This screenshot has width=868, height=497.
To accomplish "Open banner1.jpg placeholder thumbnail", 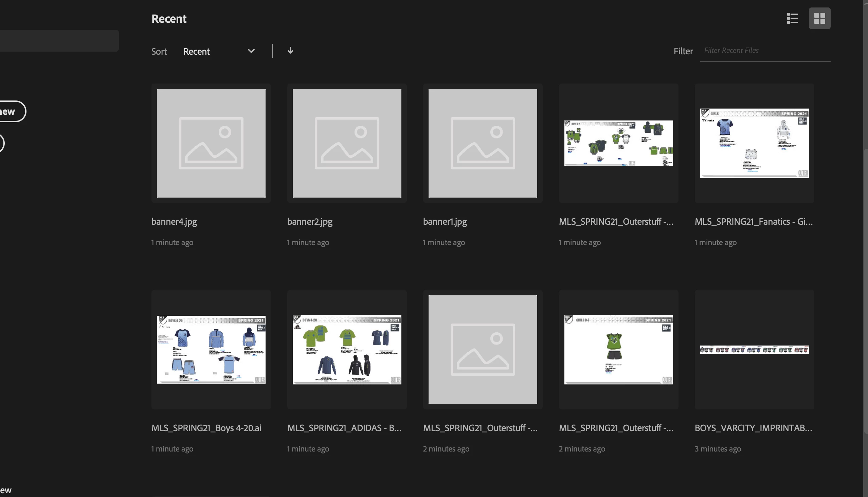I will 483,143.
